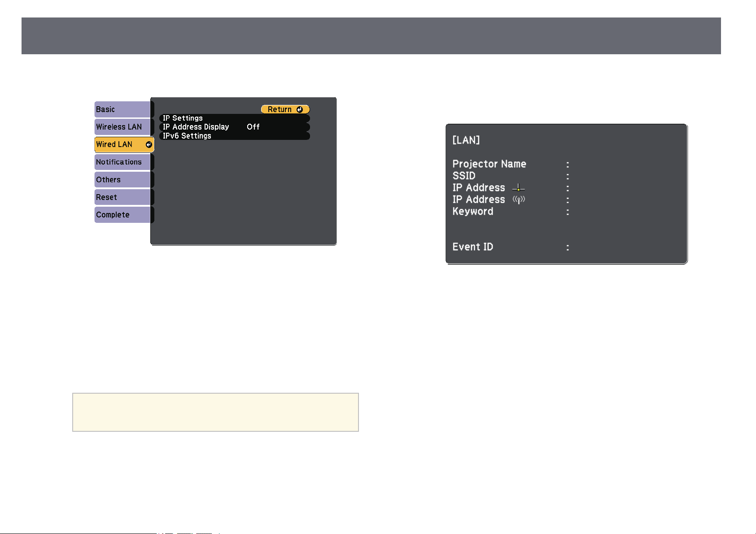This screenshot has width=756, height=534.
Task: Select the Wireless LAN tab
Action: coord(122,127)
